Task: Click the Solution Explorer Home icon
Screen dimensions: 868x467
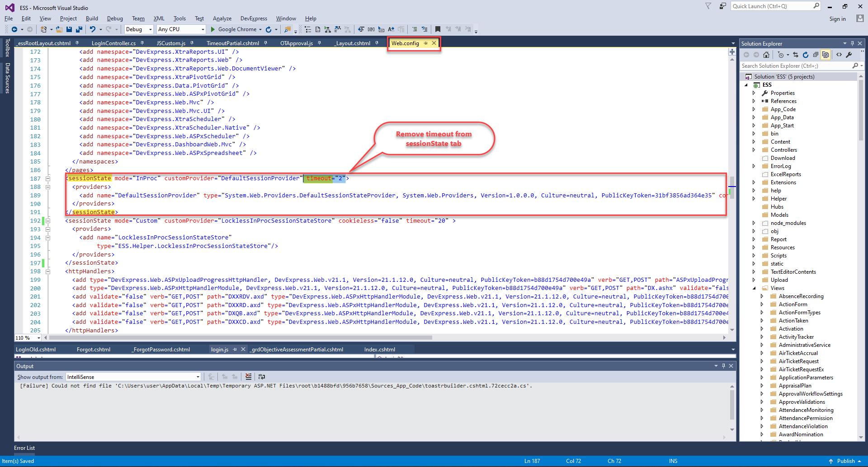Action: 766,55
